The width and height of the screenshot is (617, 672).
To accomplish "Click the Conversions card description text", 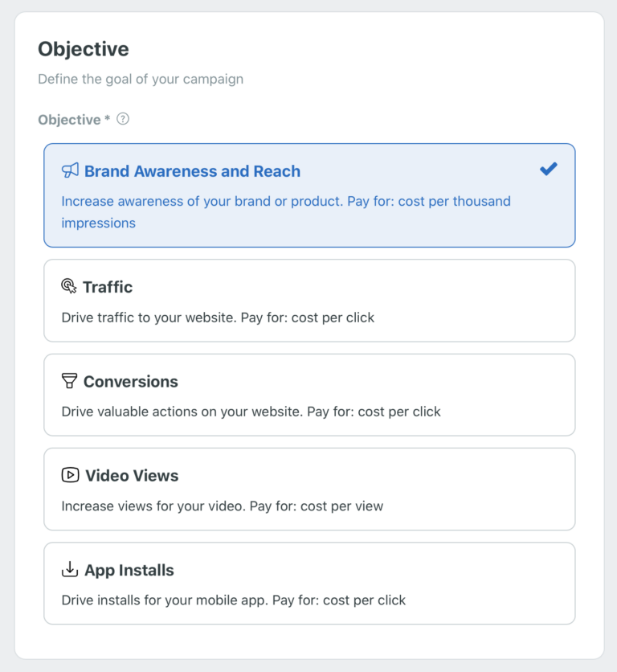I will point(251,412).
